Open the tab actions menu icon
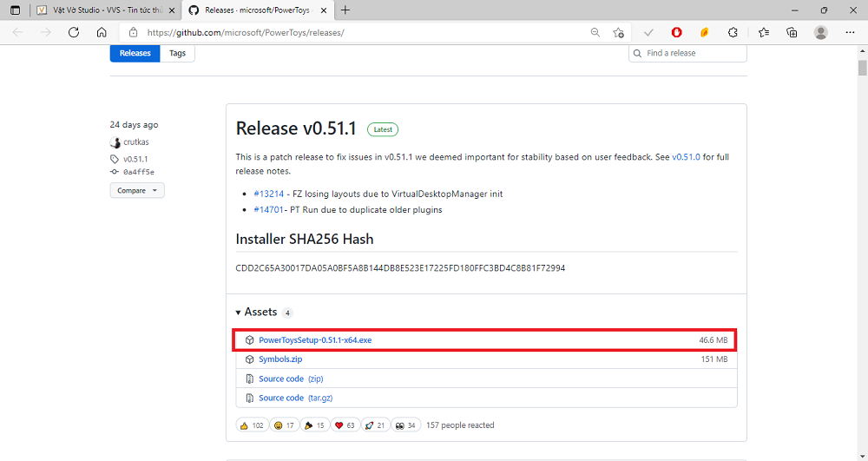Image resolution: width=868 pixels, height=461 pixels. pos(15,10)
